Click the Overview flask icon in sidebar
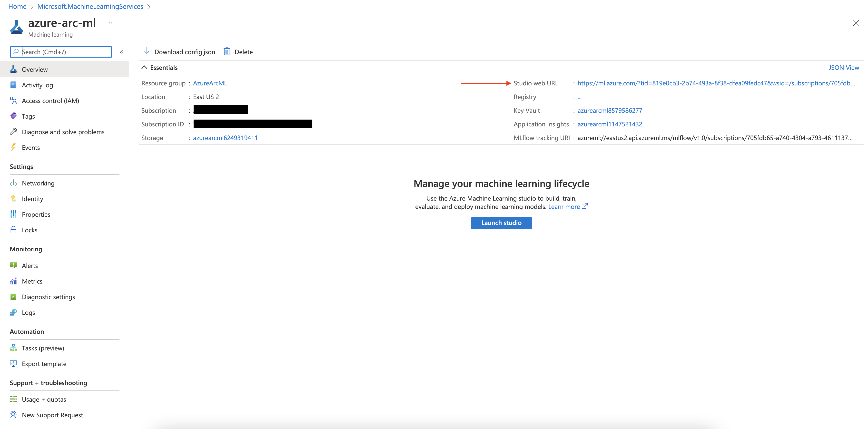The width and height of the screenshot is (868, 429). point(13,69)
